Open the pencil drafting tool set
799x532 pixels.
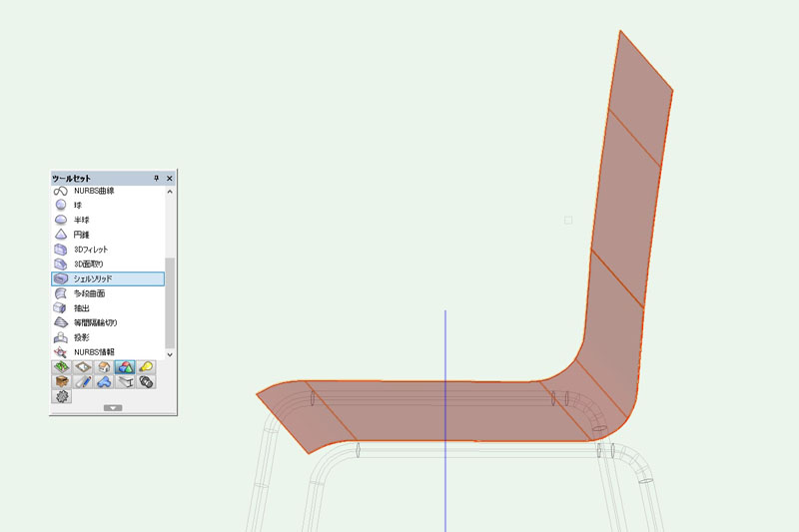point(83,382)
